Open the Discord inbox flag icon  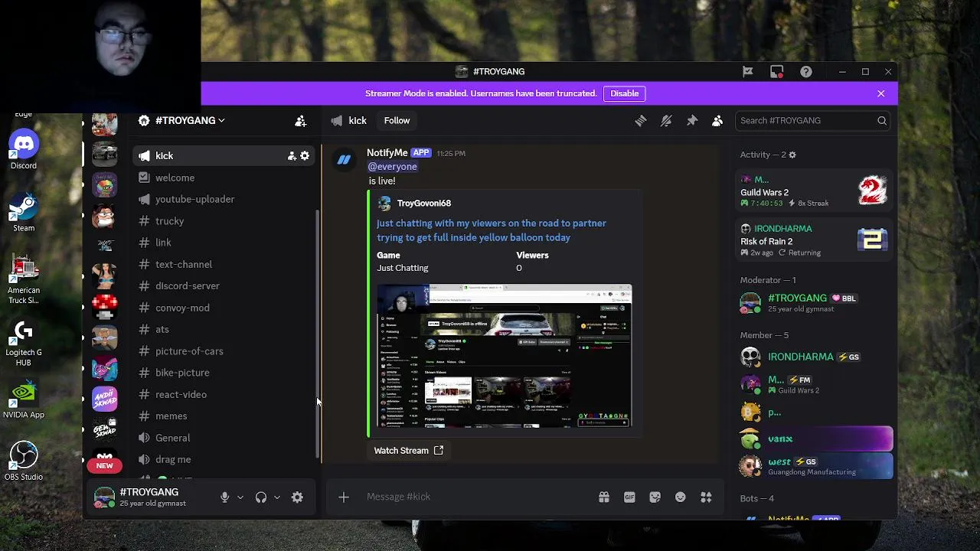tap(748, 72)
